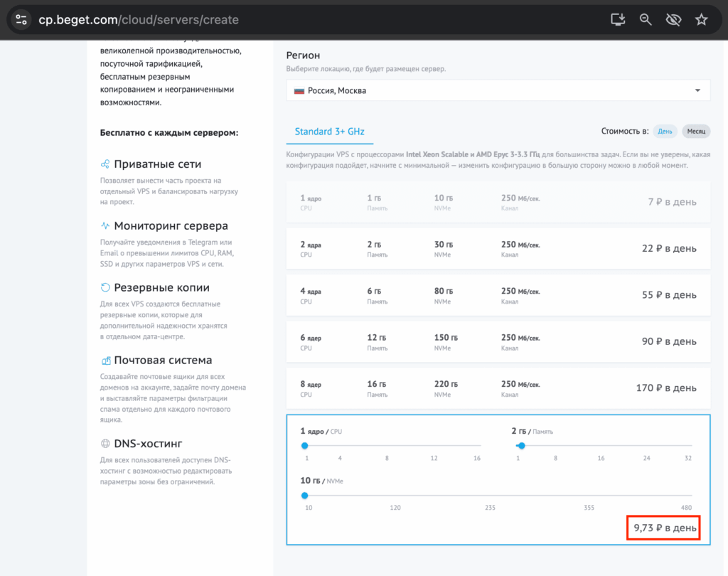Select the 8 ядер 170 ₽ configuration
728x576 pixels.
498,388
